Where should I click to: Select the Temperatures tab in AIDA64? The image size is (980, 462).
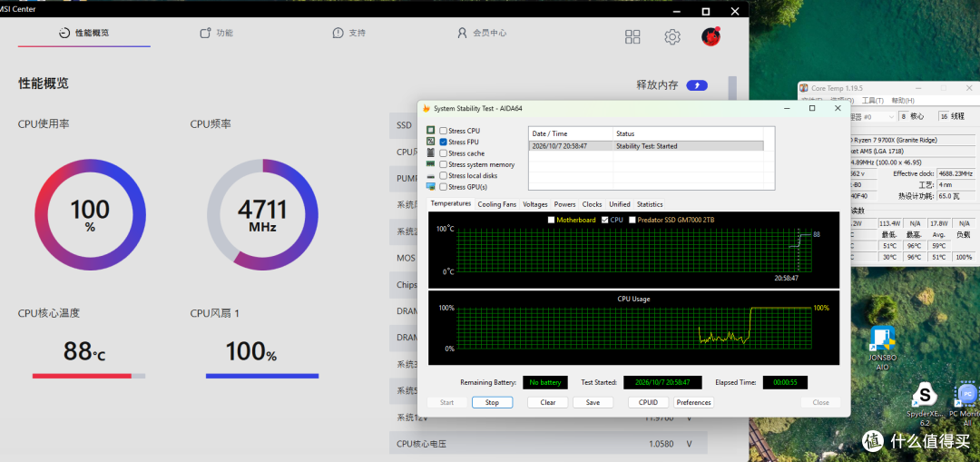pos(451,204)
